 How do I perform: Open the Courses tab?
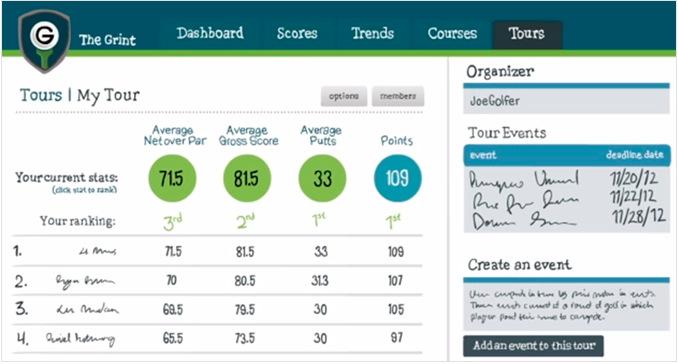tap(452, 33)
